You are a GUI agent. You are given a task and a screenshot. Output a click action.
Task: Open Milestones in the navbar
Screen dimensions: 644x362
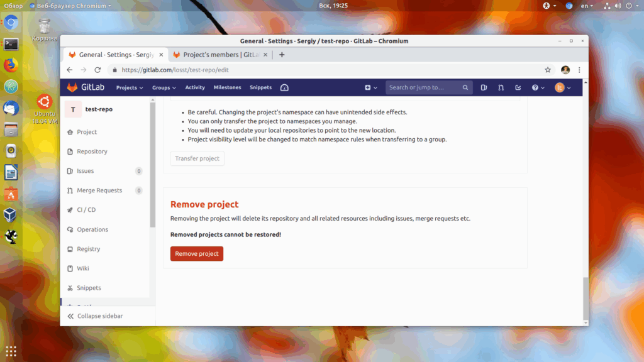pos(227,87)
